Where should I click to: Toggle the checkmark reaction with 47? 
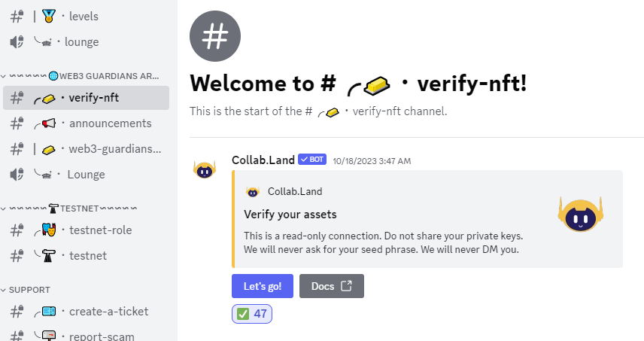(252, 314)
